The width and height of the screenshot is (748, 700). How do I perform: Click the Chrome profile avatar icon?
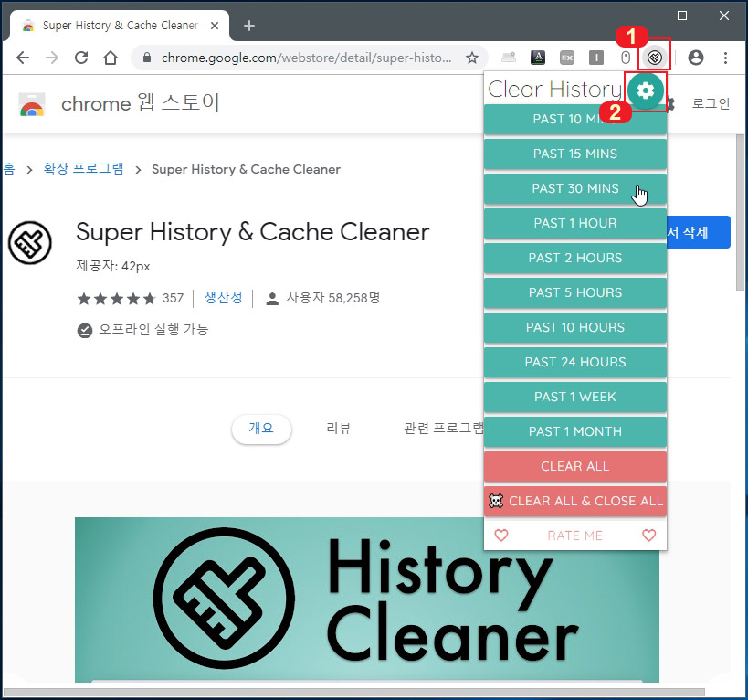[696, 58]
